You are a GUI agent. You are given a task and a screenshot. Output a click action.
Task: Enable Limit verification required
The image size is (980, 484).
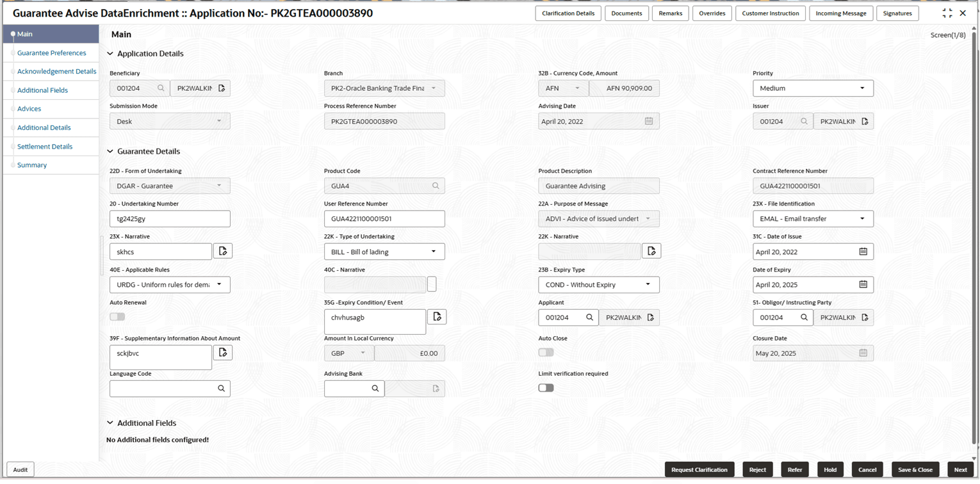[x=546, y=387]
